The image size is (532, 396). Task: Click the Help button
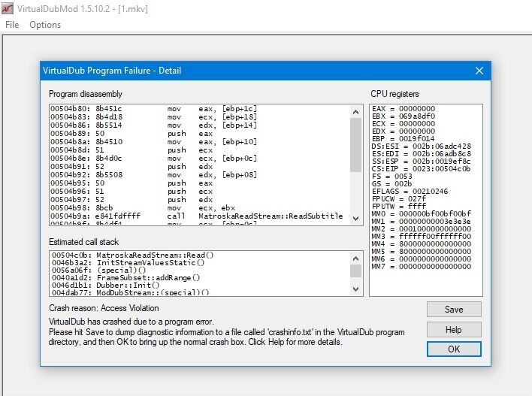tap(454, 329)
